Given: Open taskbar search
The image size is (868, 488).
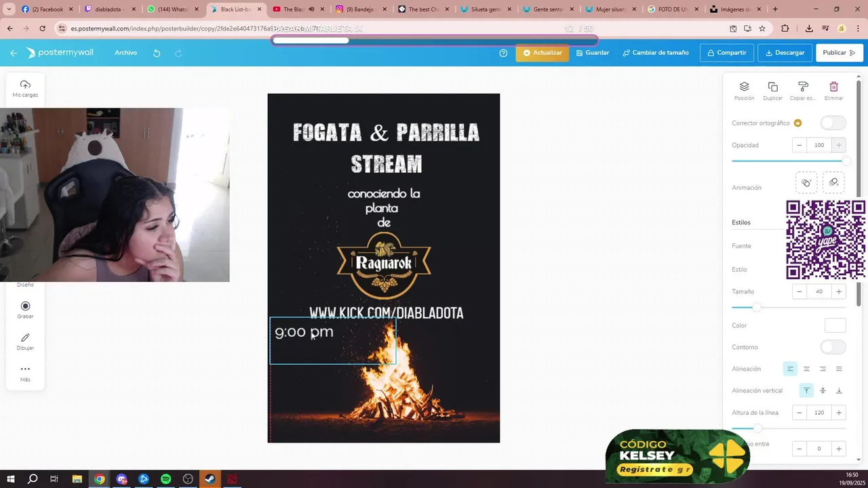Looking at the screenshot, I should point(33,479).
